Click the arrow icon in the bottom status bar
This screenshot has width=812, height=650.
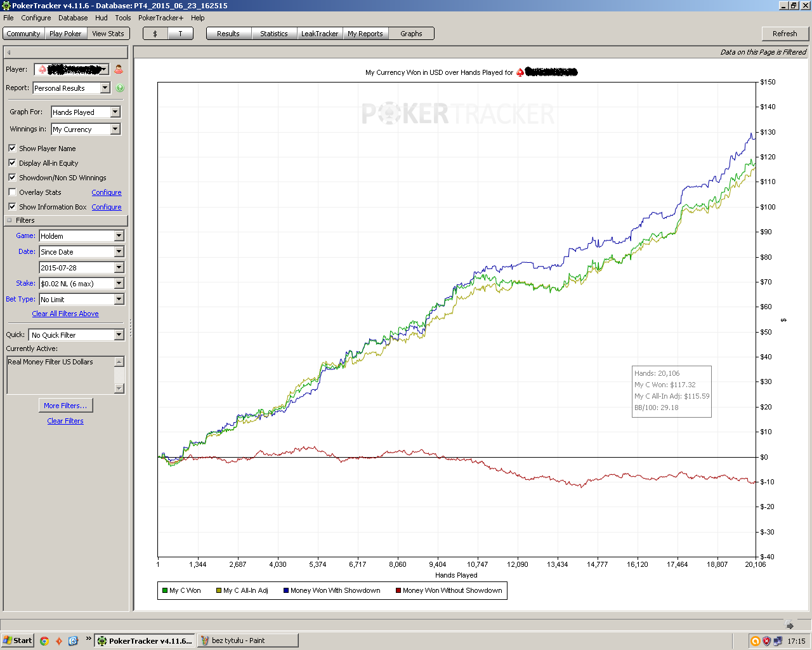[789, 625]
